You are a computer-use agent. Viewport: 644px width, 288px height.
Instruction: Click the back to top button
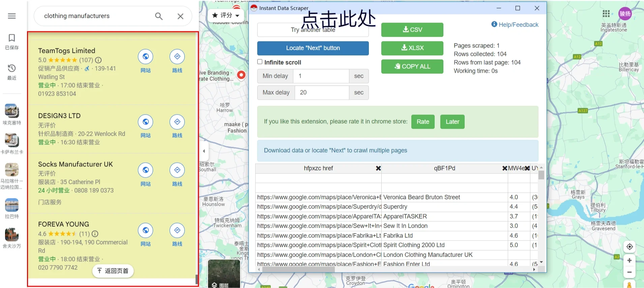113,271
